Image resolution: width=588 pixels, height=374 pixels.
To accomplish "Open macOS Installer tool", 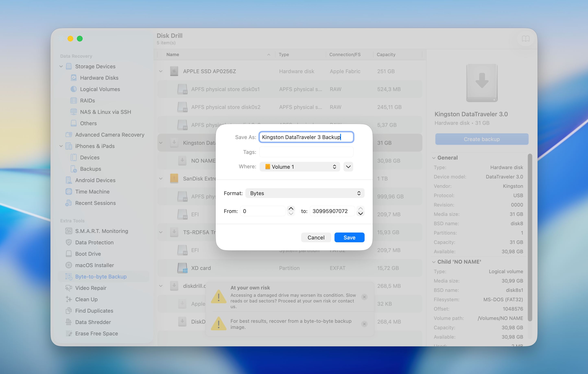I will 94,265.
